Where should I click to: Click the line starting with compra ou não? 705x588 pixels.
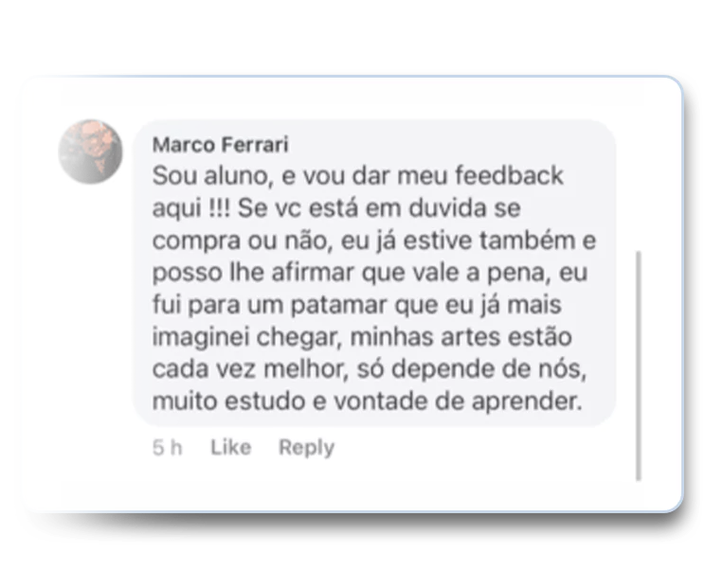374,241
